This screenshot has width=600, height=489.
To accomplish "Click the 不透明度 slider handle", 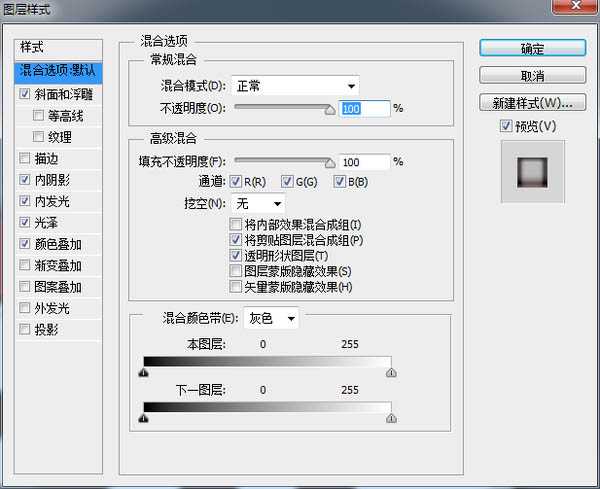I will pos(329,110).
